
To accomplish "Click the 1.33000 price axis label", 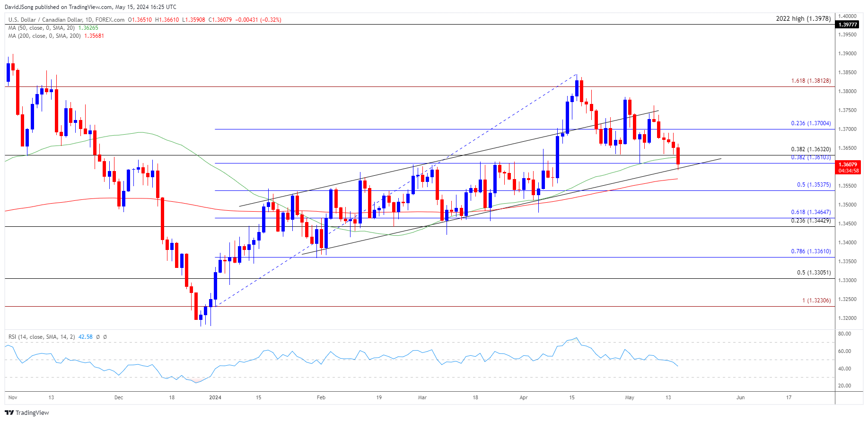I will pyautogui.click(x=847, y=281).
